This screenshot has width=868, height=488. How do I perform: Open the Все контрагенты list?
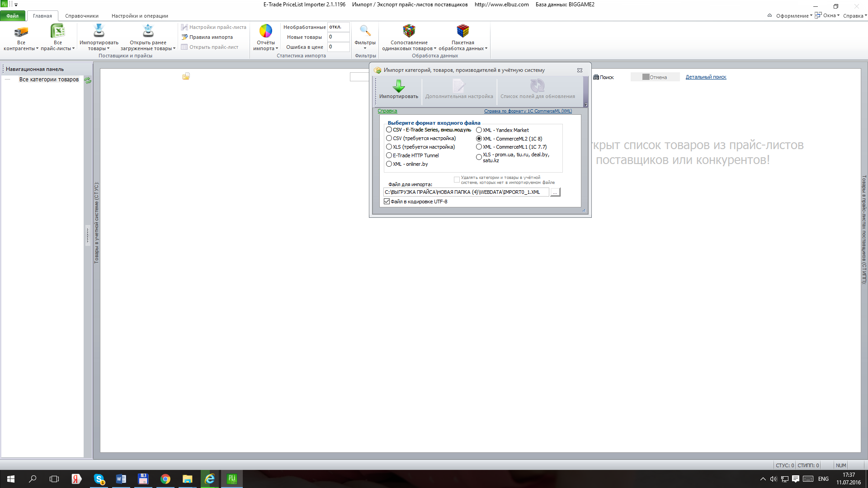[x=21, y=37]
